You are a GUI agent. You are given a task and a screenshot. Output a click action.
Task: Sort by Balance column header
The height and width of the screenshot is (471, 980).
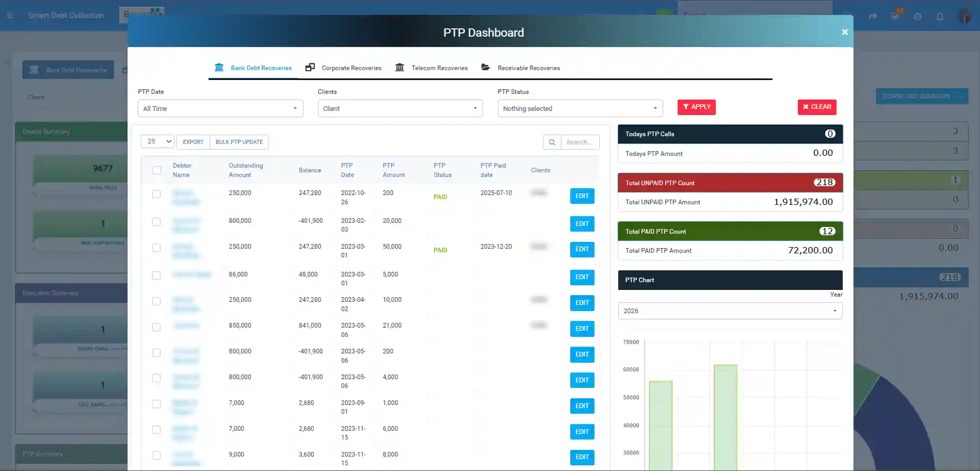tap(310, 170)
